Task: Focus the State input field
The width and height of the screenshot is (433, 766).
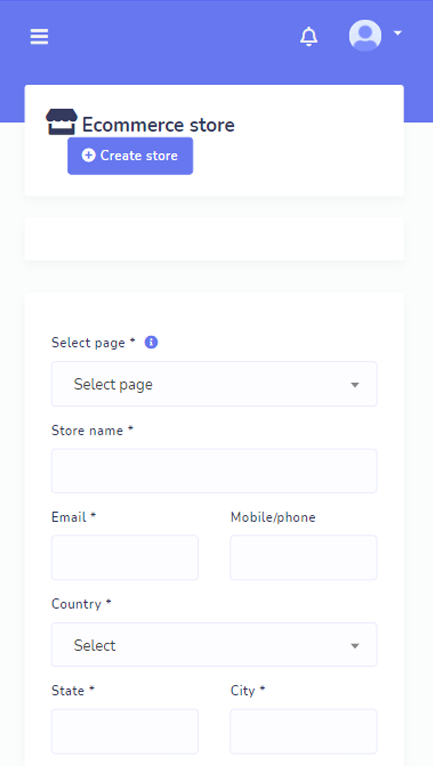Action: (x=125, y=731)
